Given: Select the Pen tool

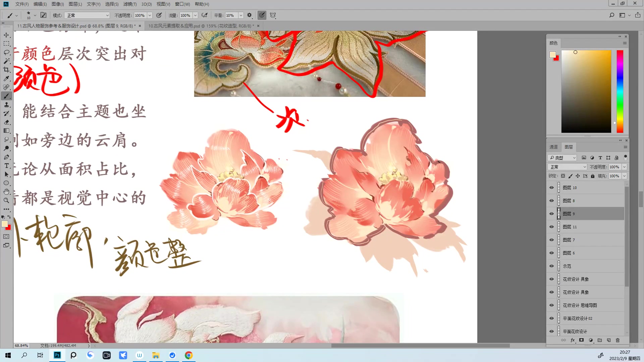Looking at the screenshot, I should pyautogui.click(x=6, y=157).
